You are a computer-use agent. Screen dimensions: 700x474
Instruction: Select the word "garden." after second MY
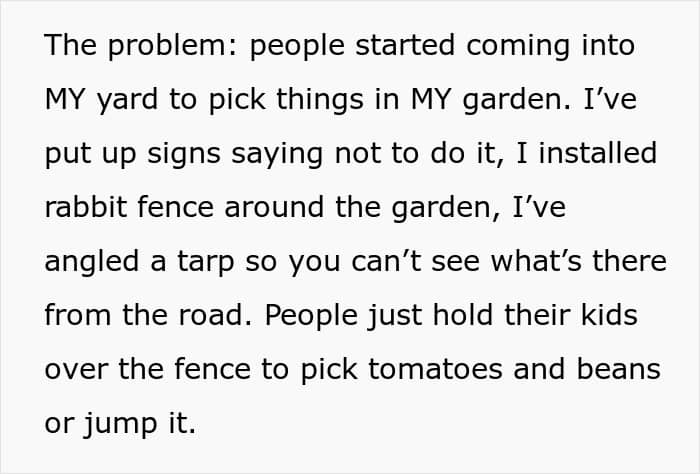[x=517, y=101]
